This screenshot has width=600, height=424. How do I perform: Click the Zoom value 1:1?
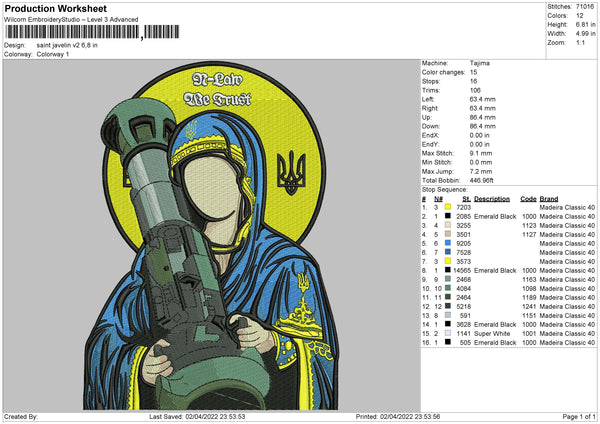(x=580, y=42)
